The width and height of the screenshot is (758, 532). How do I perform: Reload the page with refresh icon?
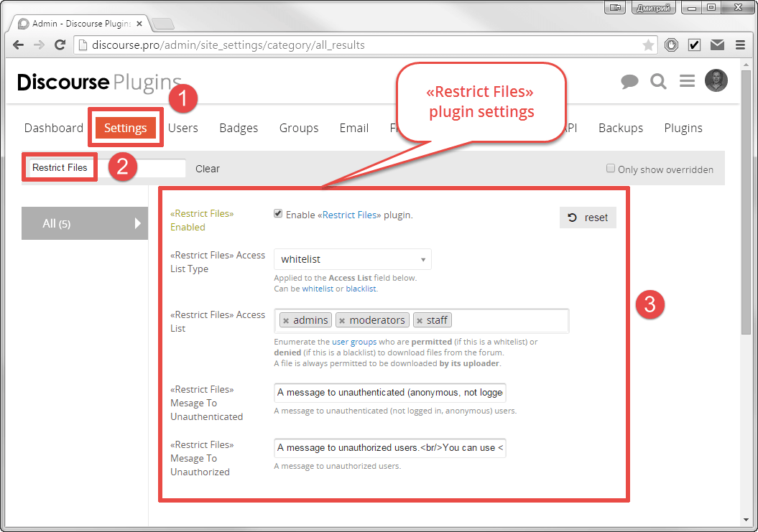tap(60, 45)
